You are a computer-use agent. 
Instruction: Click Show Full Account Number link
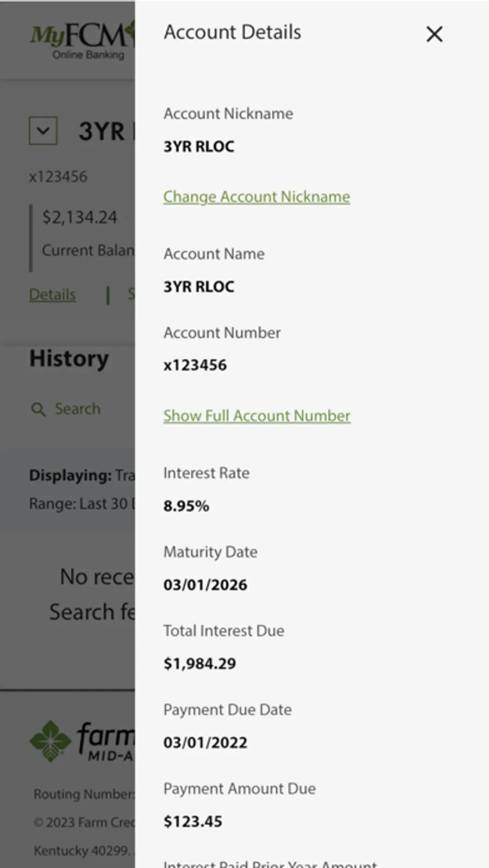(256, 416)
